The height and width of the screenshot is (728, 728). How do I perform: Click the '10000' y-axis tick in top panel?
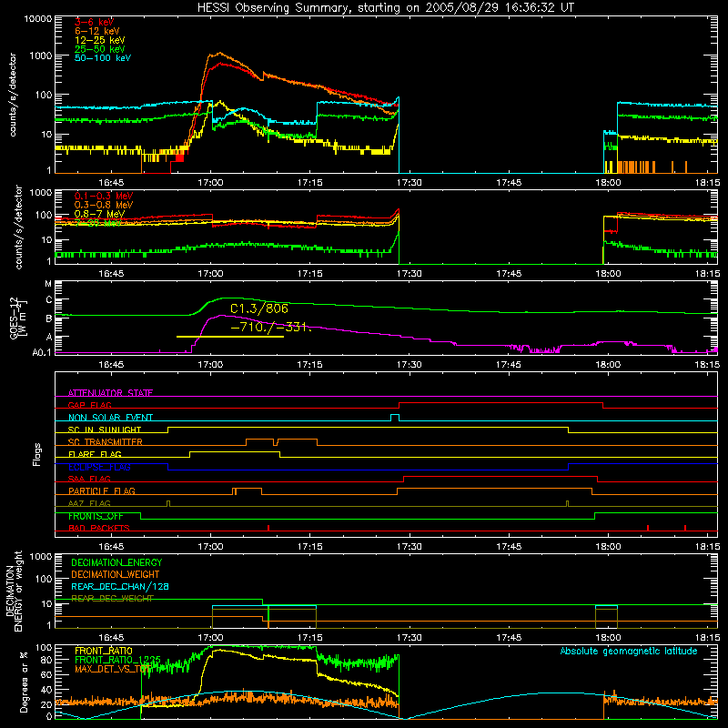37,18
